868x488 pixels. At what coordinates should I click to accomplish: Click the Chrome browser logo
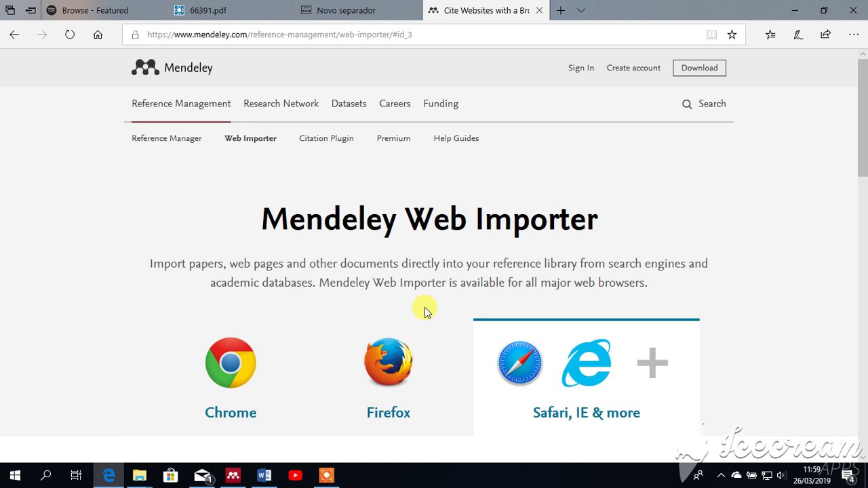231,363
